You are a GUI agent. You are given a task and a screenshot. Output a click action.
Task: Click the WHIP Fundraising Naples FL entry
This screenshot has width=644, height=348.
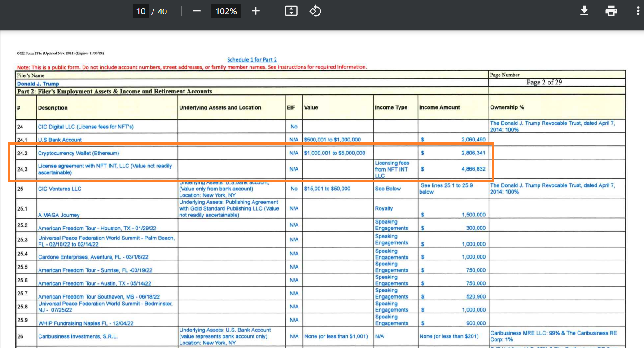click(86, 323)
